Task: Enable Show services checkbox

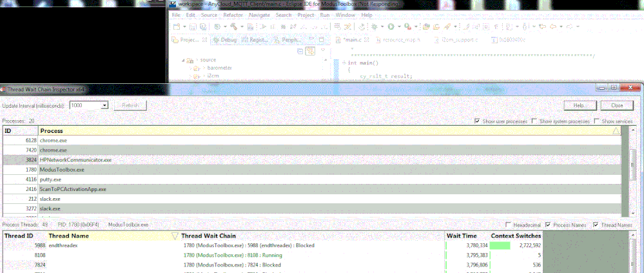Action: coord(597,121)
